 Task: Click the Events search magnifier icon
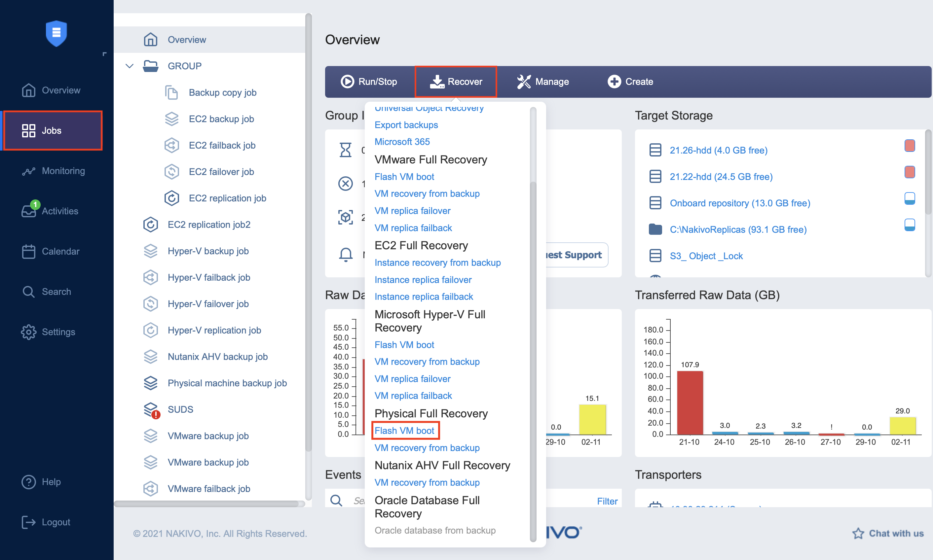(x=336, y=500)
